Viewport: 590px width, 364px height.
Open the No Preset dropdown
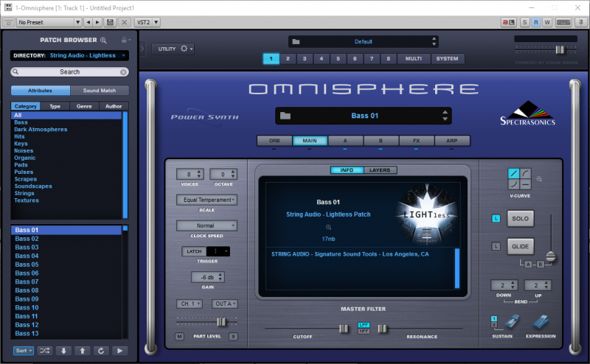coord(49,22)
